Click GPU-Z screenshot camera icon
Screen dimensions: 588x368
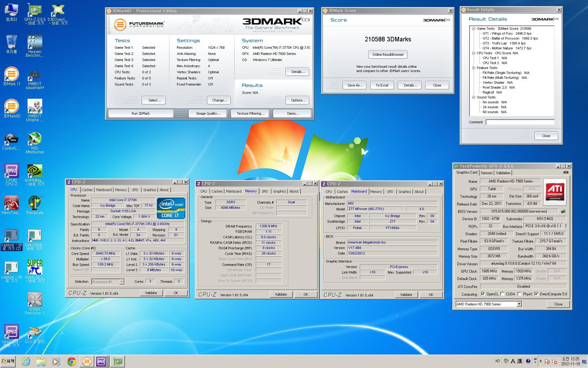[x=566, y=172]
